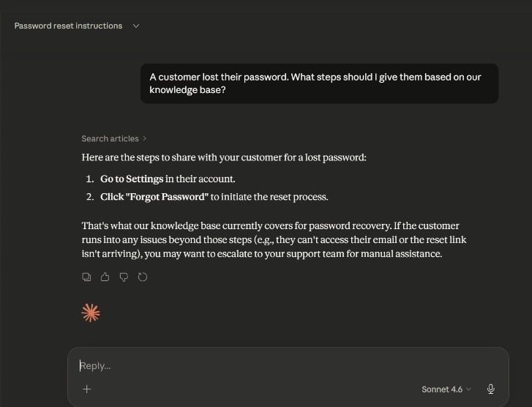Click the orange Claude starburst logo
This screenshot has height=407, width=532.
click(90, 313)
